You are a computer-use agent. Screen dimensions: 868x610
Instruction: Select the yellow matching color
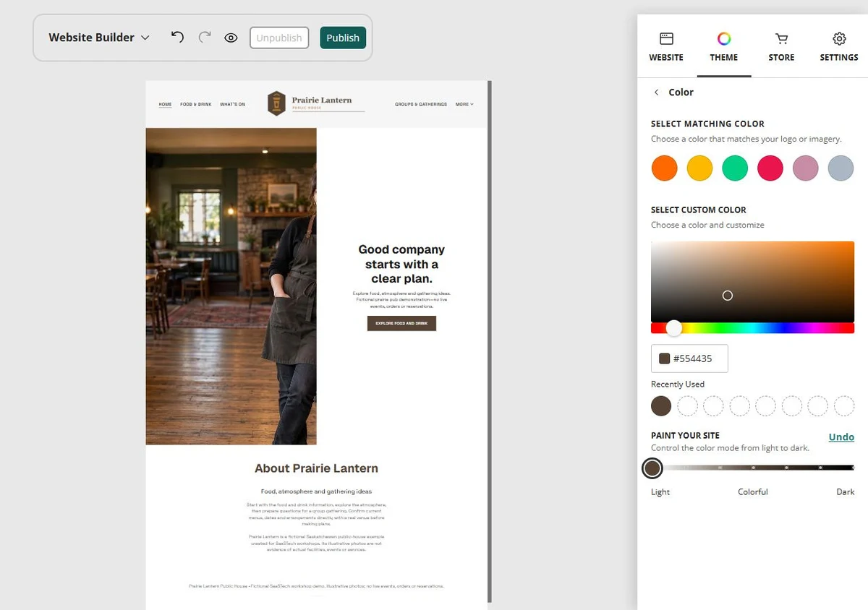(x=699, y=168)
